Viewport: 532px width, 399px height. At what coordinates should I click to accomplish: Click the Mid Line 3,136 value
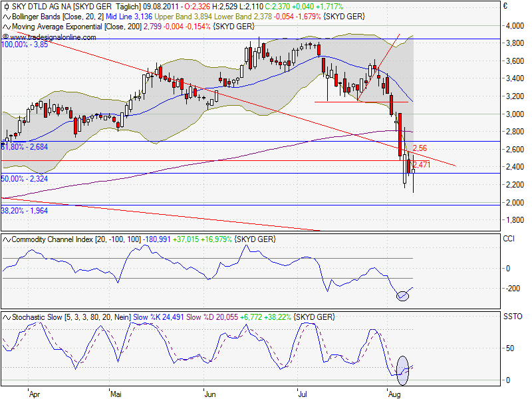pyautogui.click(x=129, y=17)
